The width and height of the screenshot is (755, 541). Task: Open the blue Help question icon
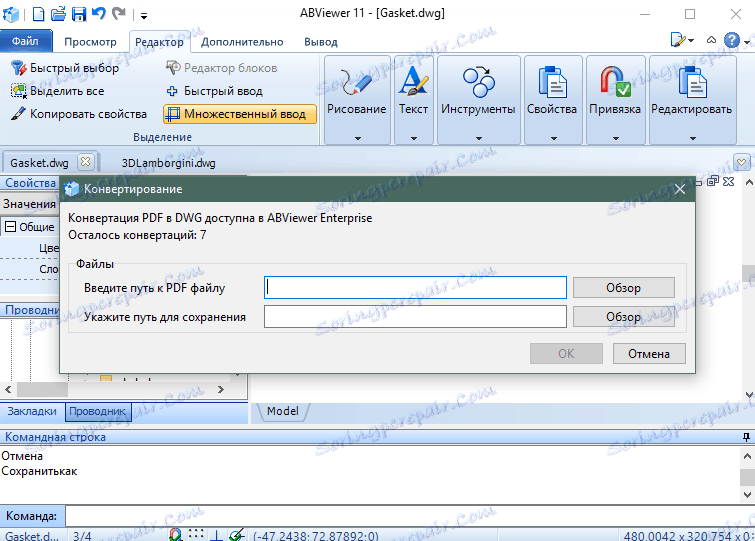coord(732,40)
